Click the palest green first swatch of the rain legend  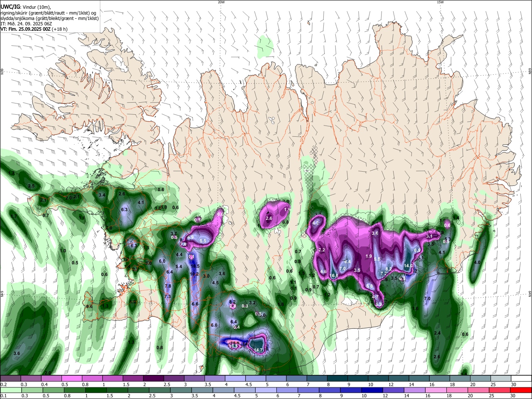pos(10,390)
